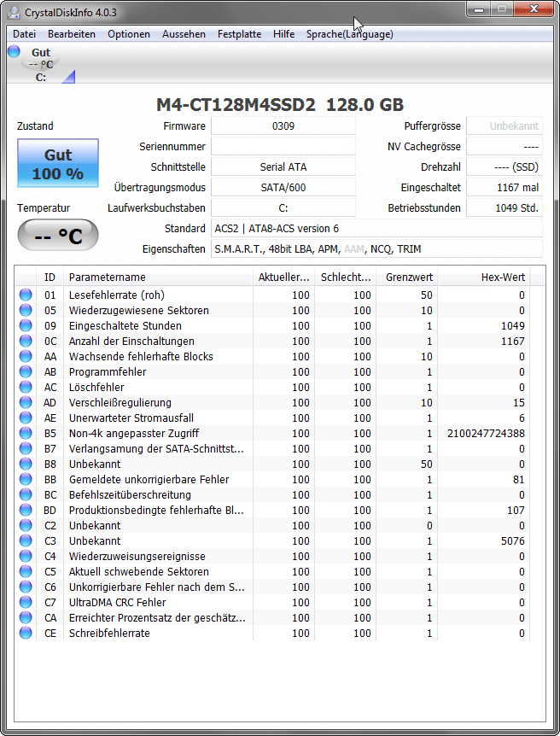Open the Optionen menu
The height and width of the screenshot is (736, 560).
click(x=129, y=34)
